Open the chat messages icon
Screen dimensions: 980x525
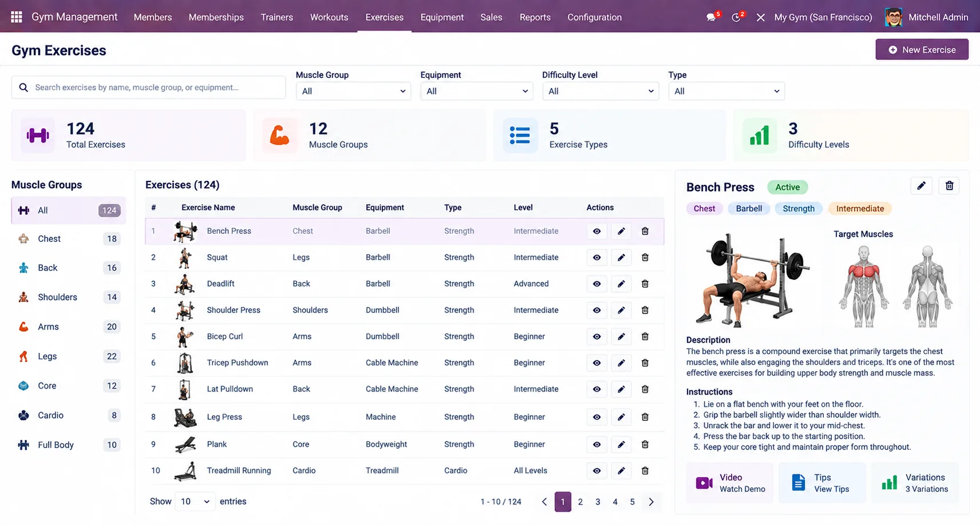click(711, 17)
